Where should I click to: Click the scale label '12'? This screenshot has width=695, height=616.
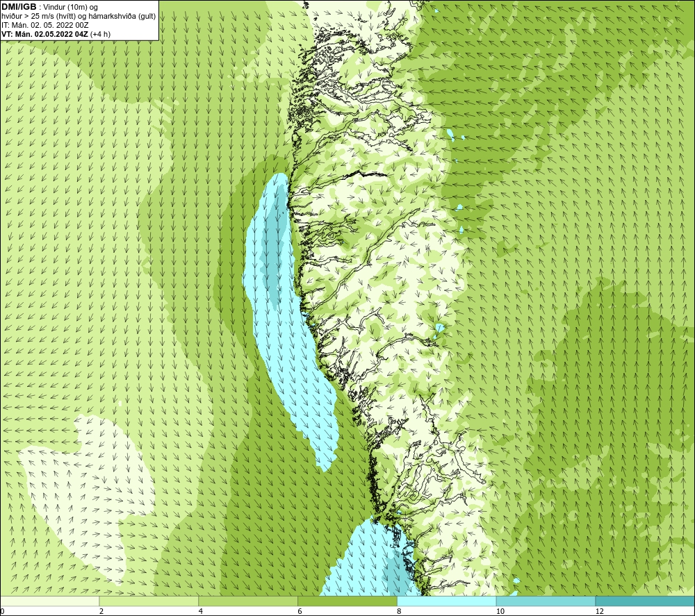599,611
